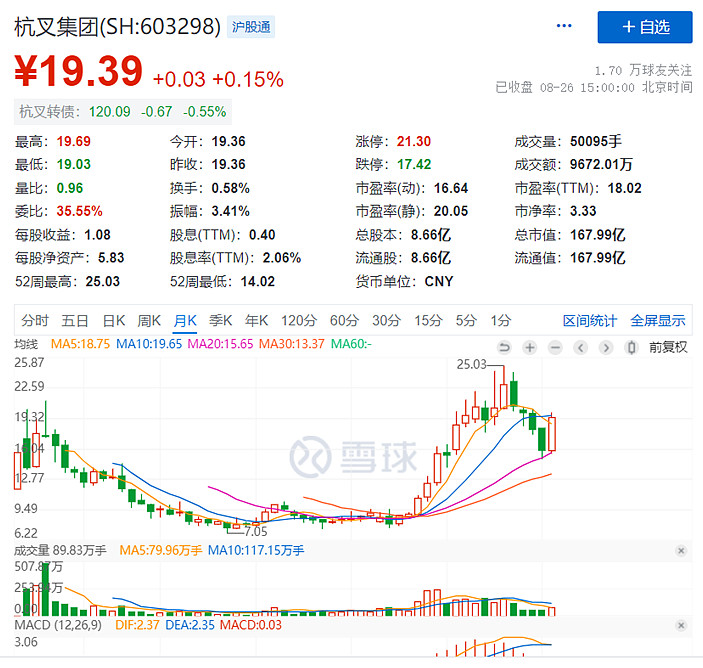Click the 涨停 value 21.30

[413, 142]
